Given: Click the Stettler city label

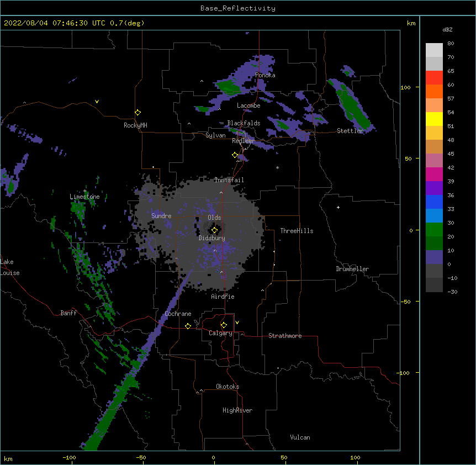Looking at the screenshot, I should (x=350, y=131).
